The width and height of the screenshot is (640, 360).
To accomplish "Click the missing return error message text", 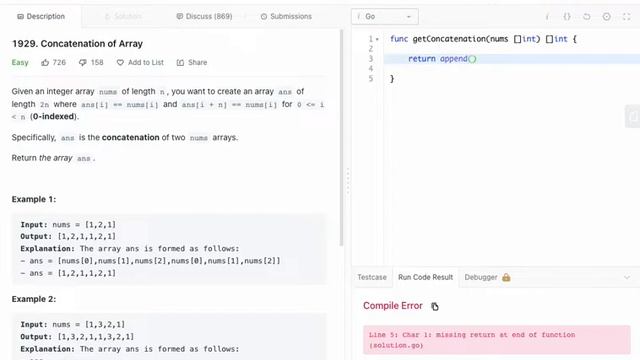I will 472,340.
